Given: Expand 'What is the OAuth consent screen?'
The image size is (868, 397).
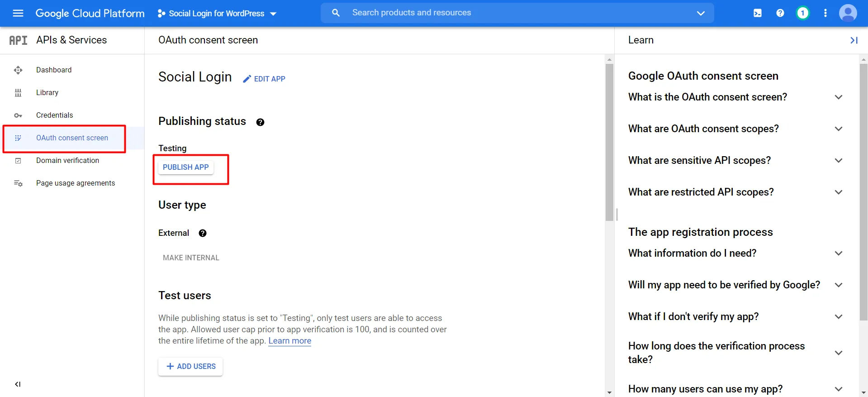Looking at the screenshot, I should pyautogui.click(x=839, y=97).
